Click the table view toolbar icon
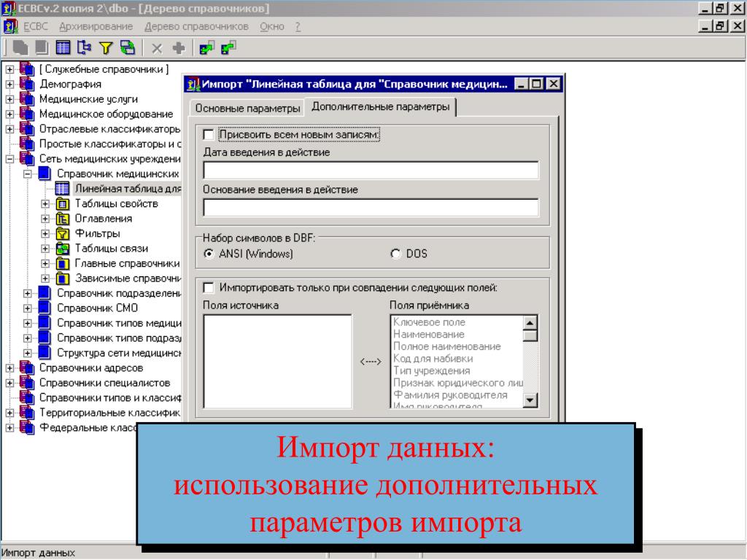 click(63, 47)
